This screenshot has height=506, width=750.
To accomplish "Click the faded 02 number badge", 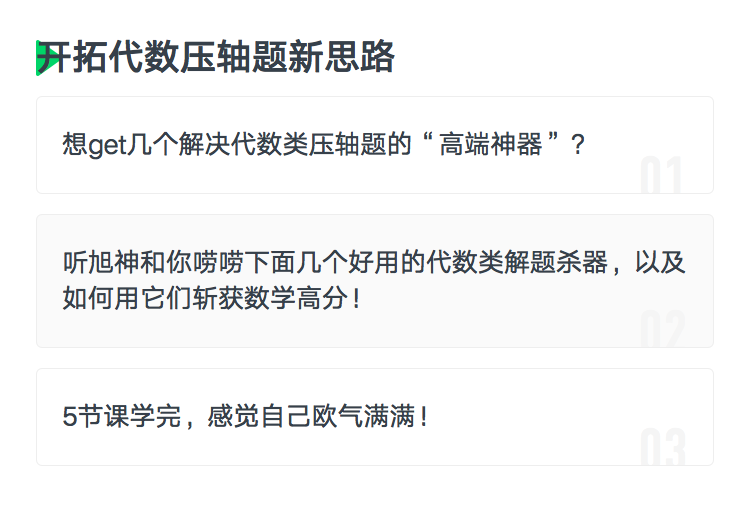I will pos(662,328).
